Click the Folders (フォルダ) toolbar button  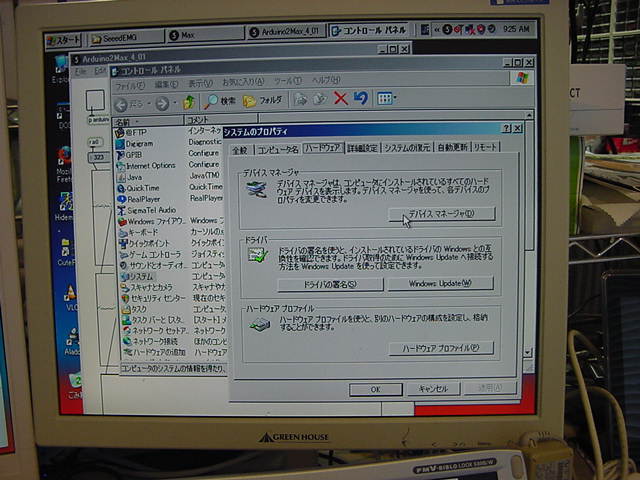coord(262,100)
